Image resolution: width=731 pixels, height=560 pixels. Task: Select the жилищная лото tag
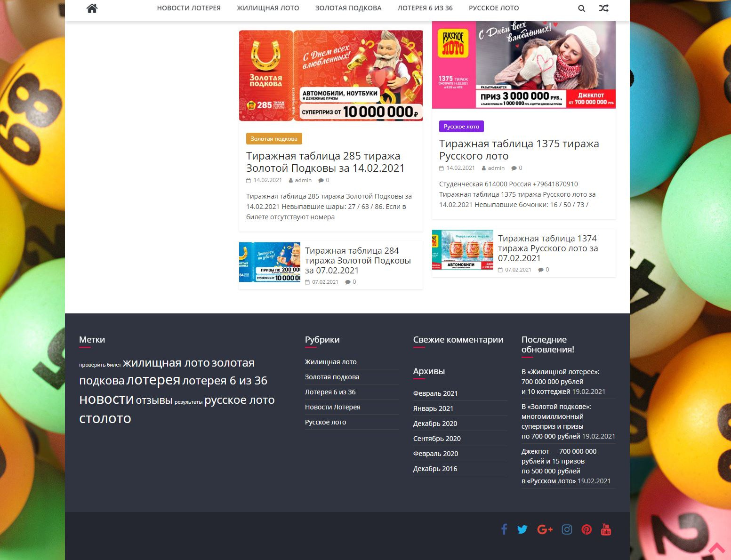[x=166, y=363]
